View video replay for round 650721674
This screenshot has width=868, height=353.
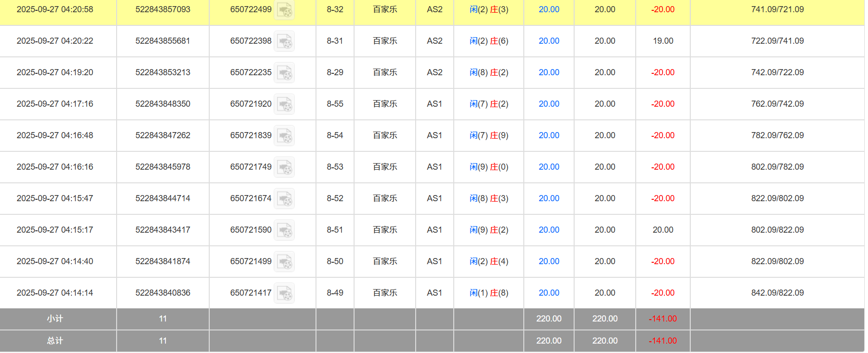(284, 199)
